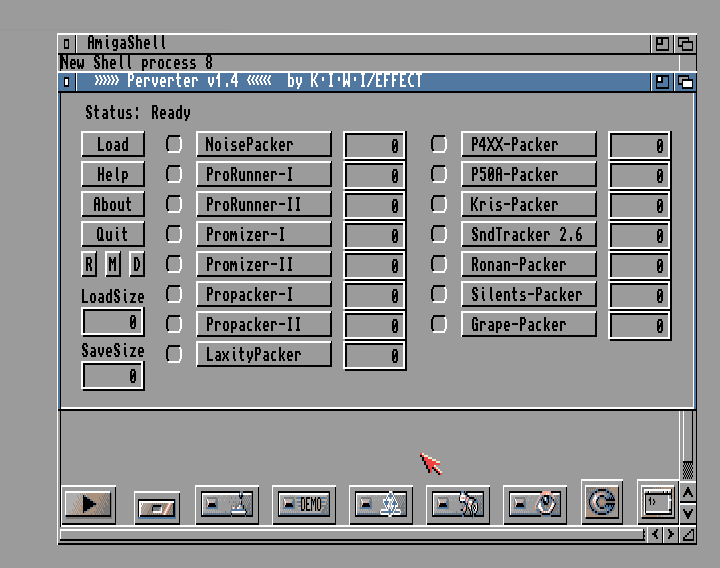Screen dimensions: 720x568
Task: Select the ProRunner-II format button
Action: coord(263,204)
